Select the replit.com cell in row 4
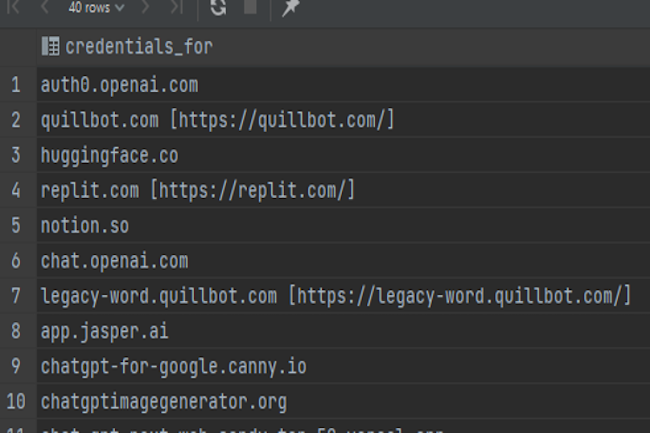Viewport: 650px width, 433px height. 197,190
